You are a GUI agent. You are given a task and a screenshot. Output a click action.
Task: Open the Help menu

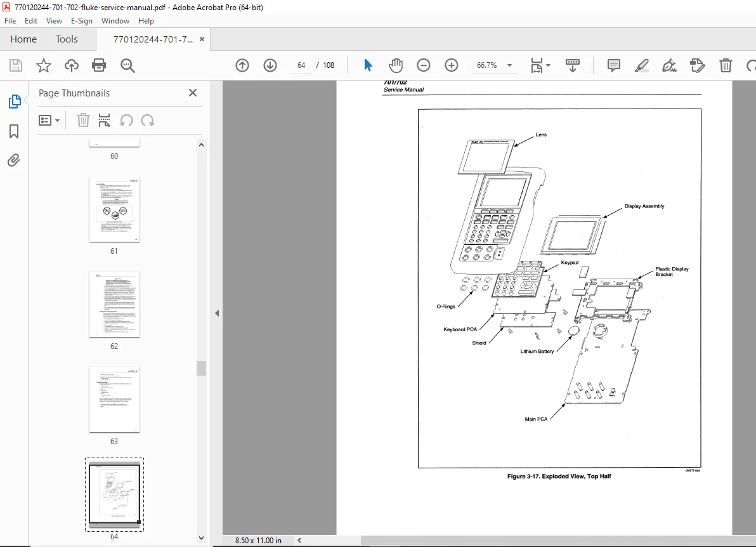(x=146, y=21)
